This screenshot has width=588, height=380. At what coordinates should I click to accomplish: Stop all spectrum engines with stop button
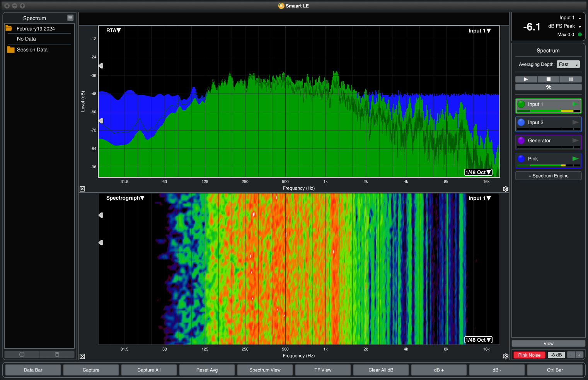pyautogui.click(x=548, y=79)
